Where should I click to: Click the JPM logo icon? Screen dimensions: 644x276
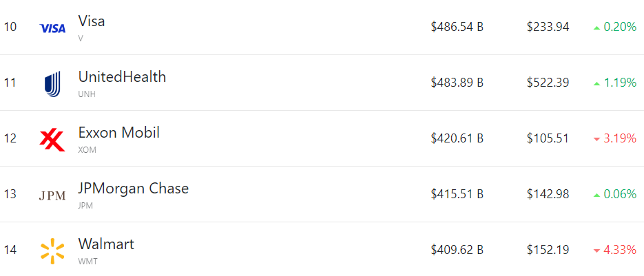(x=52, y=195)
